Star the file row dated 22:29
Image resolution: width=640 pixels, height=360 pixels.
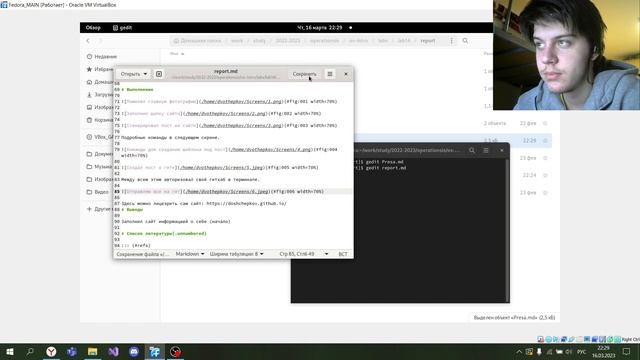pos(545,140)
